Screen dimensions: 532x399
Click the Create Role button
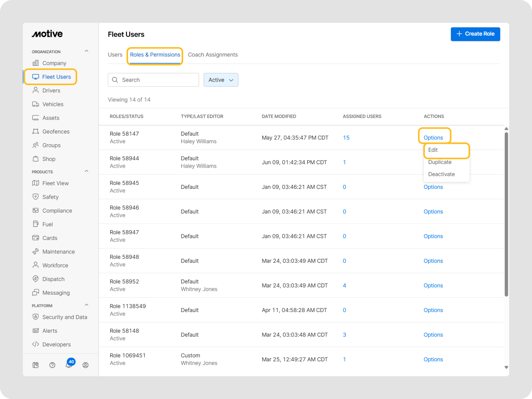[x=475, y=34]
